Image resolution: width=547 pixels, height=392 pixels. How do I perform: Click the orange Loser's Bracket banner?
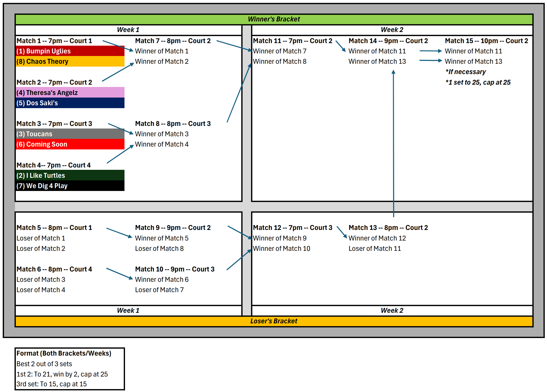click(274, 321)
